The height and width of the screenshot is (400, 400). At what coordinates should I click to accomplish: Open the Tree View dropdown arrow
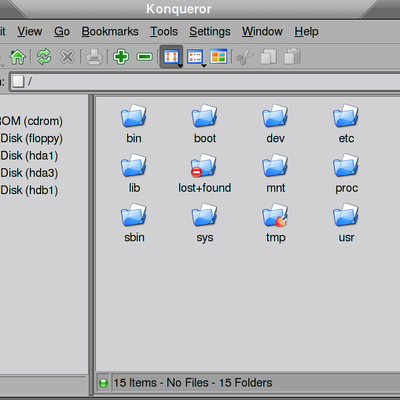tap(204, 66)
